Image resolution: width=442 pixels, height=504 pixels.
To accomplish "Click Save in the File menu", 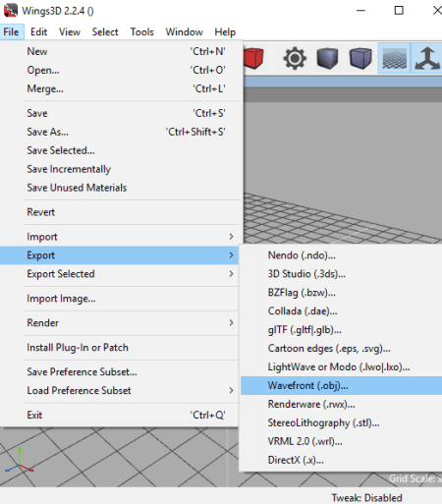I will 121,113.
